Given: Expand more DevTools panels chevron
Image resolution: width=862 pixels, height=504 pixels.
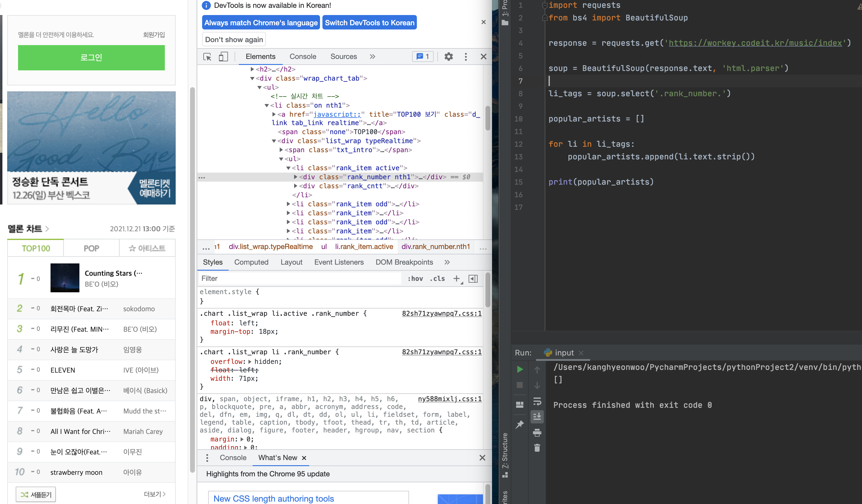Looking at the screenshot, I should [x=373, y=57].
